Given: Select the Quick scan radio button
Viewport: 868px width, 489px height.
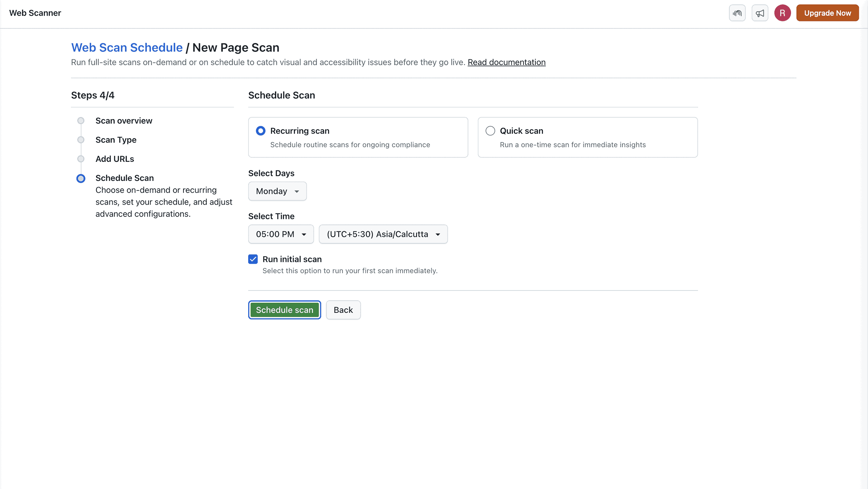Looking at the screenshot, I should click(490, 131).
